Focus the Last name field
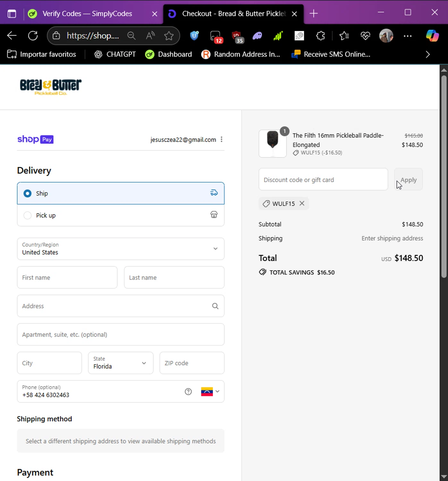448x481 pixels. tap(174, 277)
